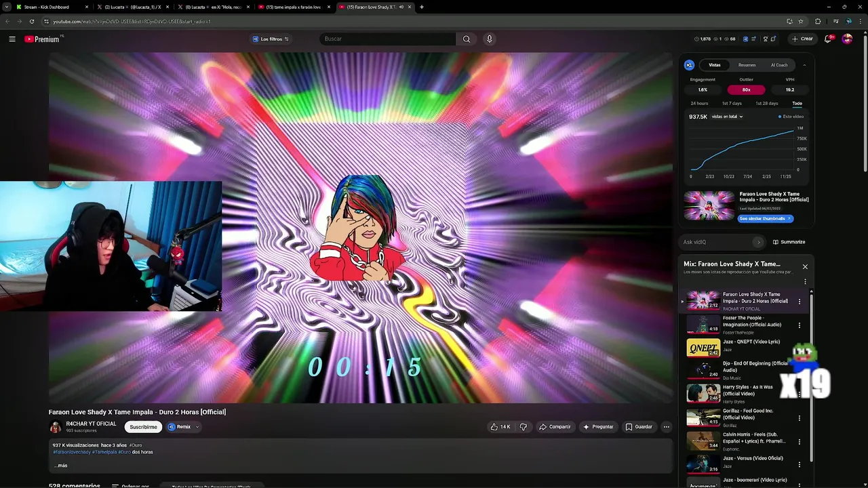Image resolution: width=868 pixels, height=488 pixels.
Task: Click the browser address bar URL
Action: point(132,21)
